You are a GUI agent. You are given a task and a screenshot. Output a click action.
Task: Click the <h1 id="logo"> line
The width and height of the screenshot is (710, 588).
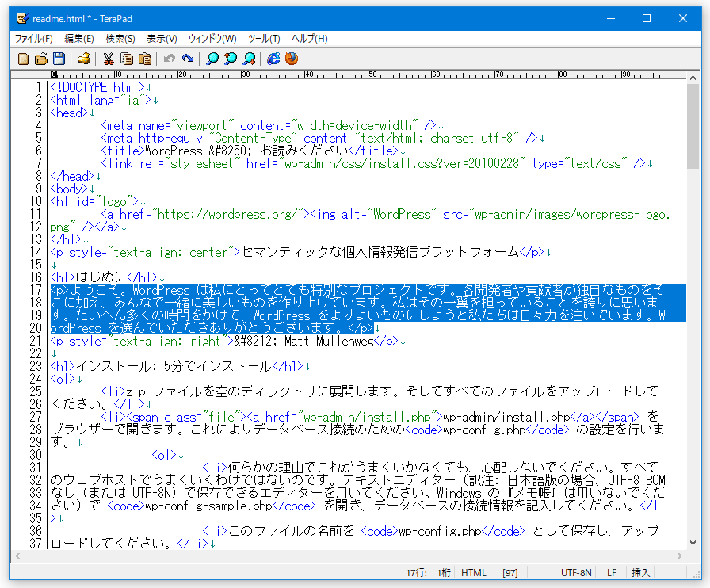point(94,201)
